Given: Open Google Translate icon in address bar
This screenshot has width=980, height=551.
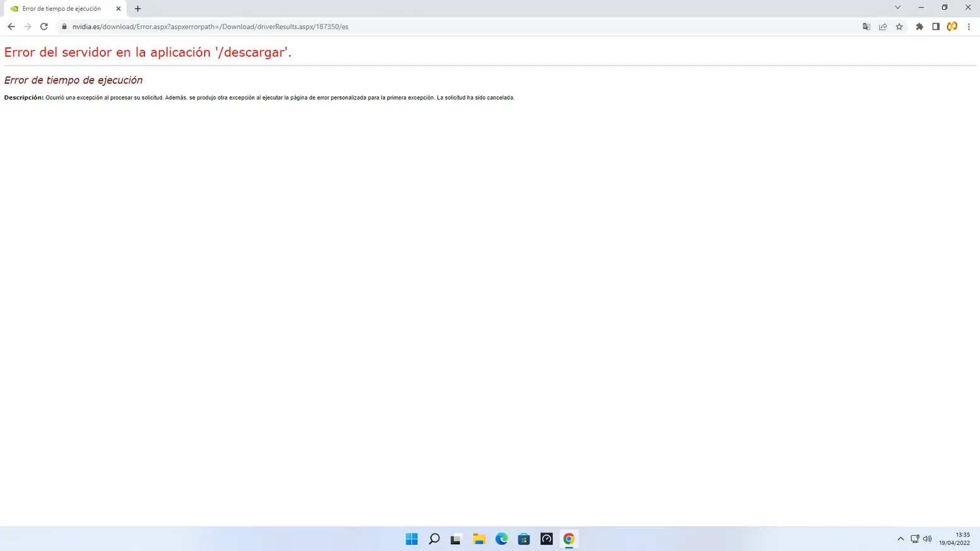Looking at the screenshot, I should tap(866, 26).
